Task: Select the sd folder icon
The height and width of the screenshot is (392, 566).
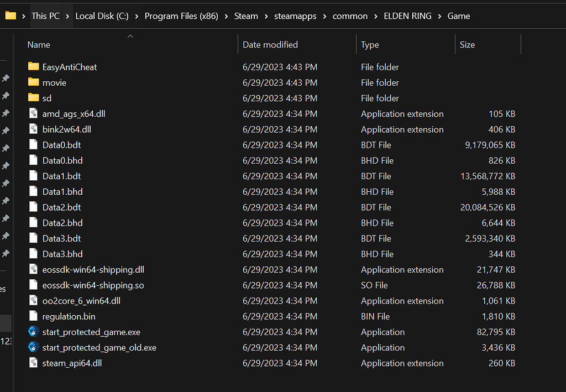Action: pos(34,97)
